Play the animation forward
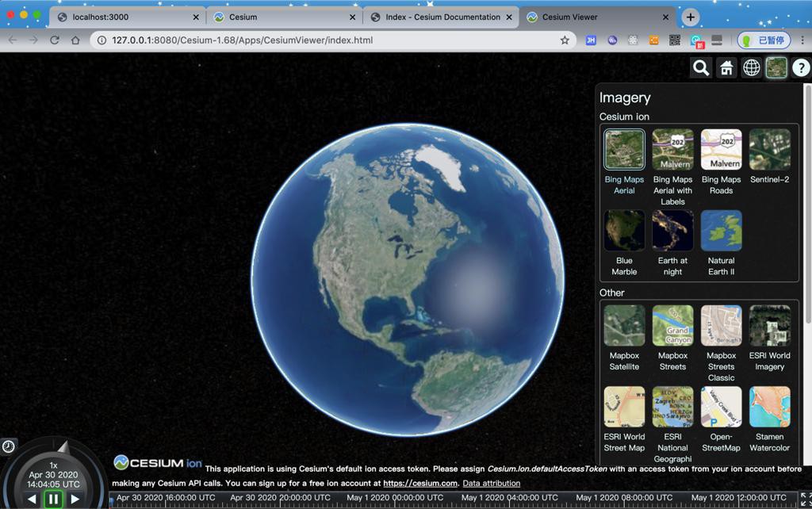 point(75,499)
